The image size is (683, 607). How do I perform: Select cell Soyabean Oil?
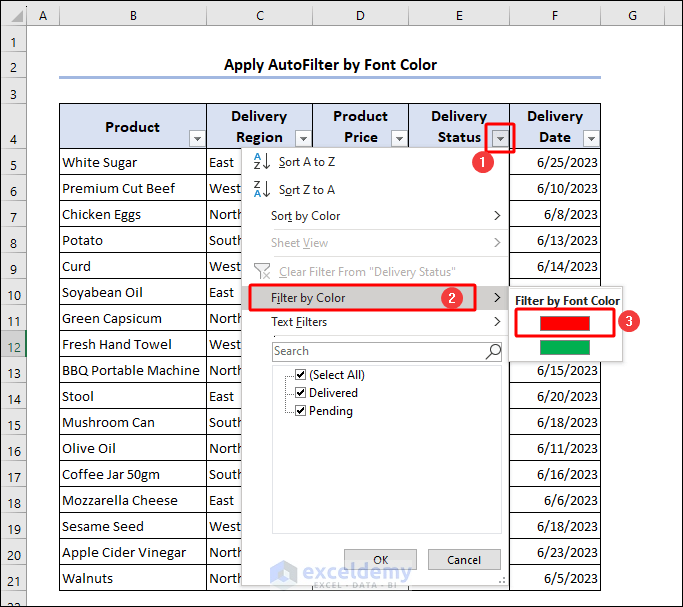coord(133,292)
